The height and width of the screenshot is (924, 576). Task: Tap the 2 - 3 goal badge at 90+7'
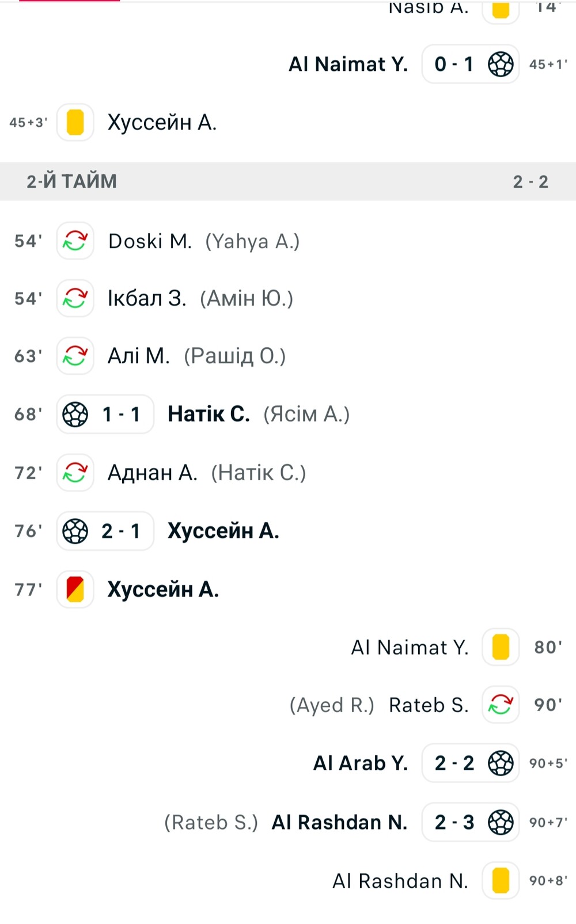471,822
